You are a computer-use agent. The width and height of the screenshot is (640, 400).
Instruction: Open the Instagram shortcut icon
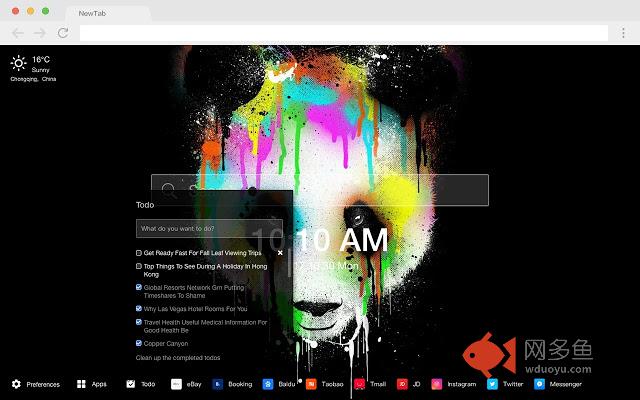coord(436,384)
